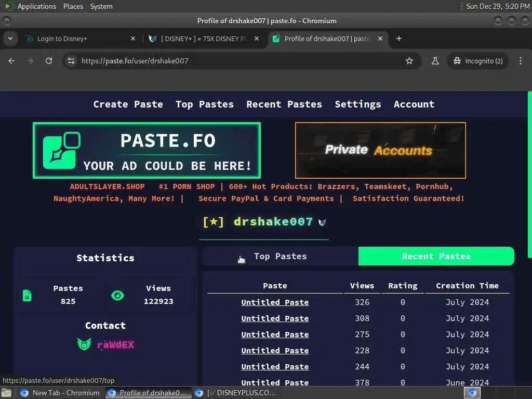Click the Views column header
Viewport: 532px width, 399px height.
click(x=362, y=286)
